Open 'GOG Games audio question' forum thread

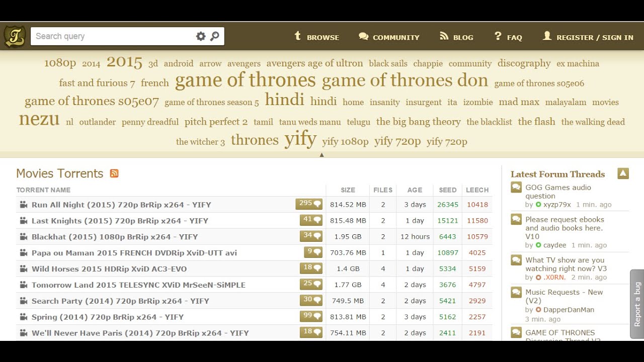pyautogui.click(x=558, y=192)
